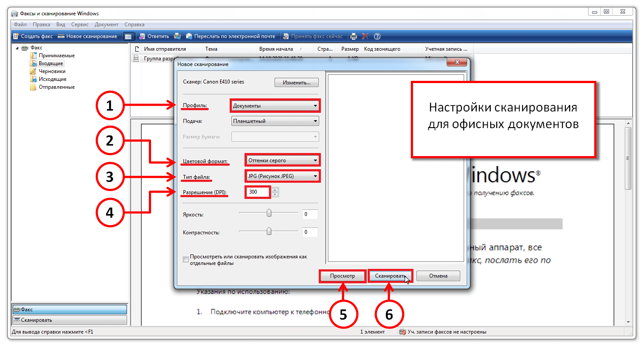Switch to Факс in the bottom-left pane
This screenshot has height=348, width=644.
click(x=69, y=310)
